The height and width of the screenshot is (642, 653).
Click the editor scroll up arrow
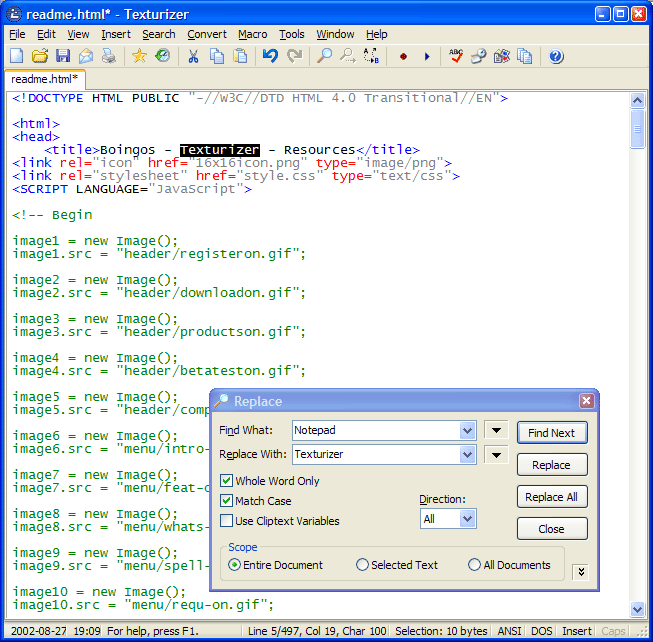[637, 100]
